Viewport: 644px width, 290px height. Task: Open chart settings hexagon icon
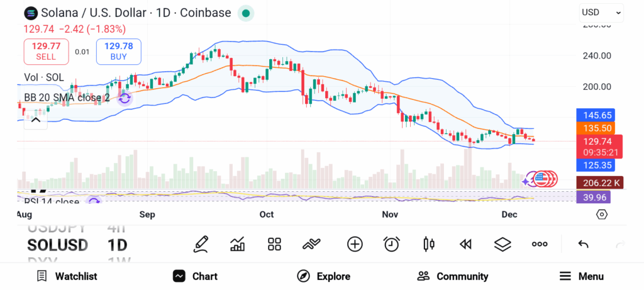click(602, 215)
